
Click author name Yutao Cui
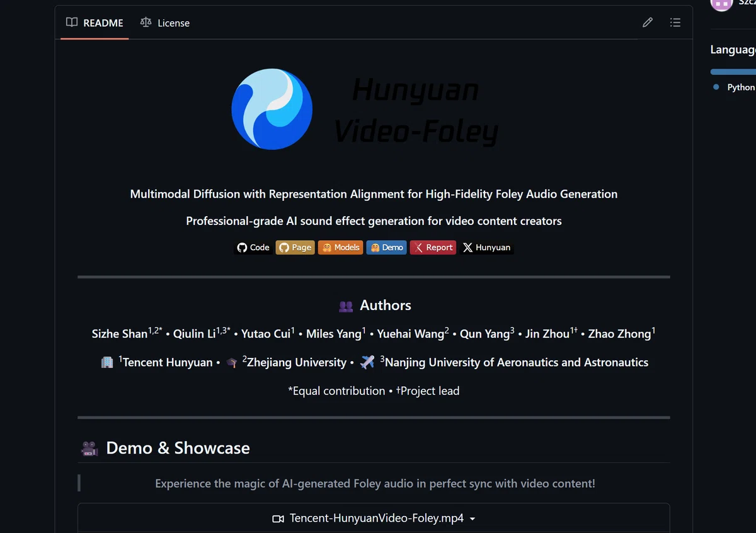pyautogui.click(x=266, y=334)
